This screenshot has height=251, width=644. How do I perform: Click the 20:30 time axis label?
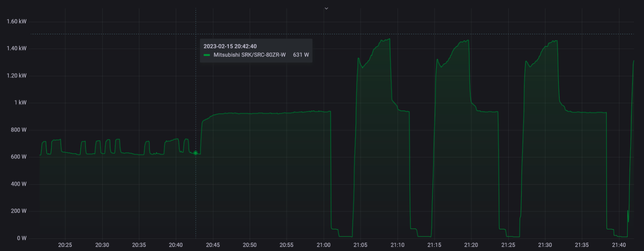click(102, 245)
